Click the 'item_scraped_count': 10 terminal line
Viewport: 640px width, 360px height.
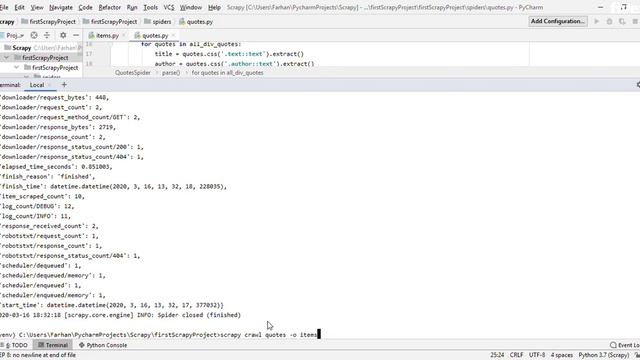click(x=42, y=196)
